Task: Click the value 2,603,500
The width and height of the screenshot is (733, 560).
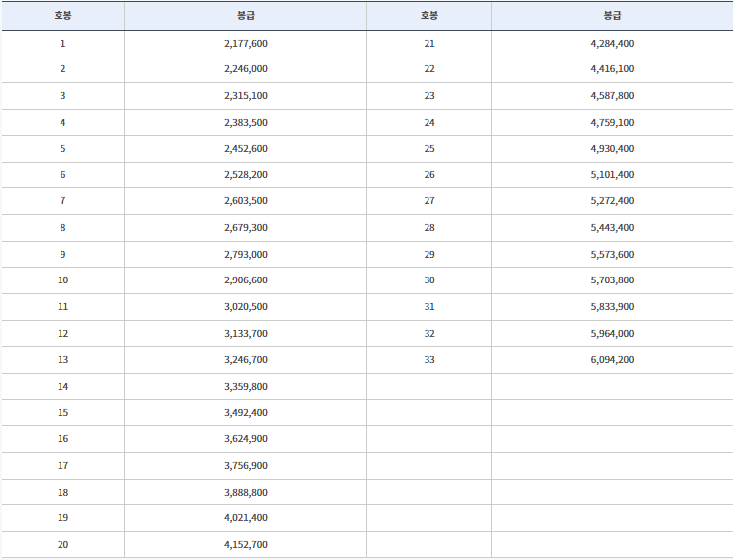Action: 246,201
